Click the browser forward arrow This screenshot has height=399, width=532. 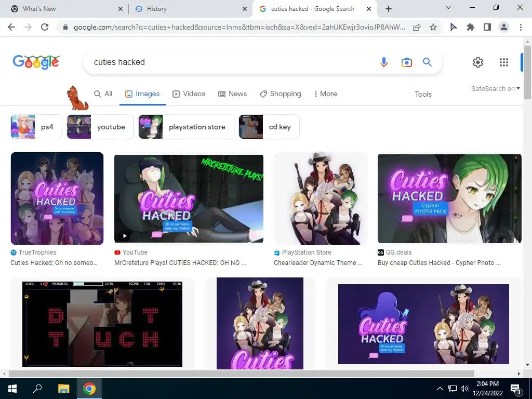point(28,27)
